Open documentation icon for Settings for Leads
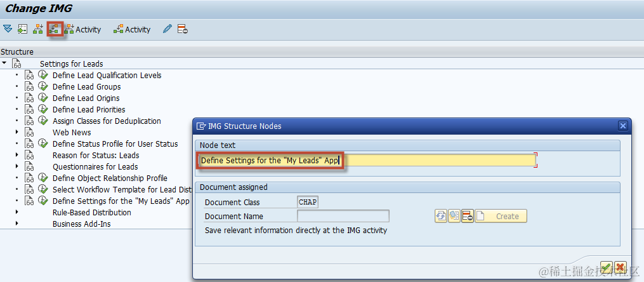The image size is (644, 282). 16,64
